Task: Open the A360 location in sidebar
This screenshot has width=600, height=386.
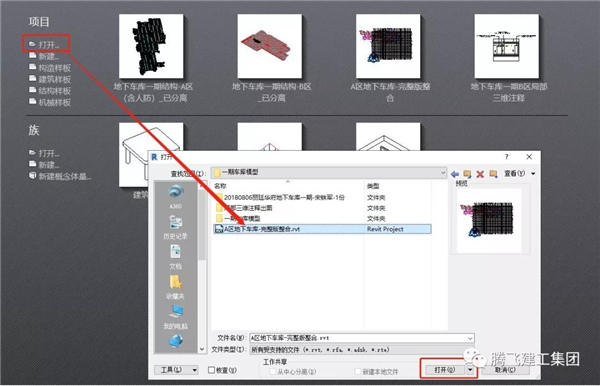Action: coord(175,196)
